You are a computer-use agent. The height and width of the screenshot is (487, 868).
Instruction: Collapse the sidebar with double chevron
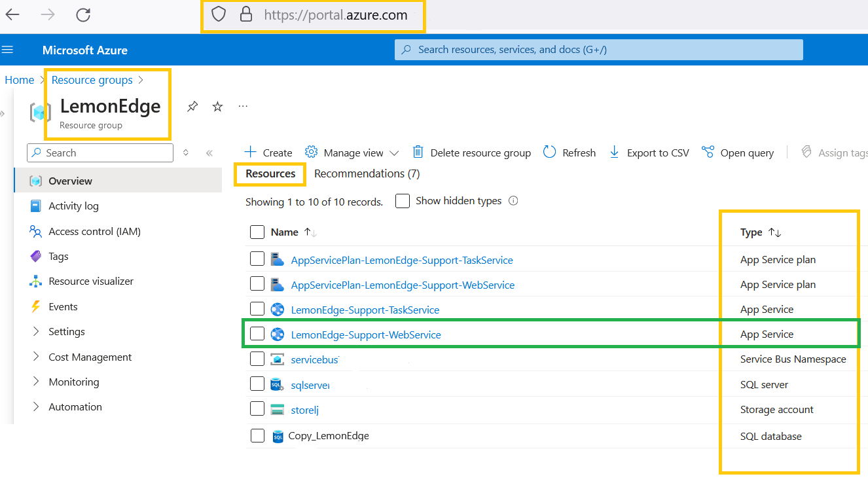[x=209, y=153]
